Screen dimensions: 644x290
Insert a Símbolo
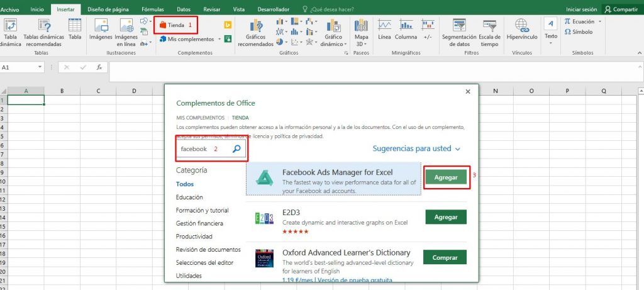pyautogui.click(x=579, y=32)
